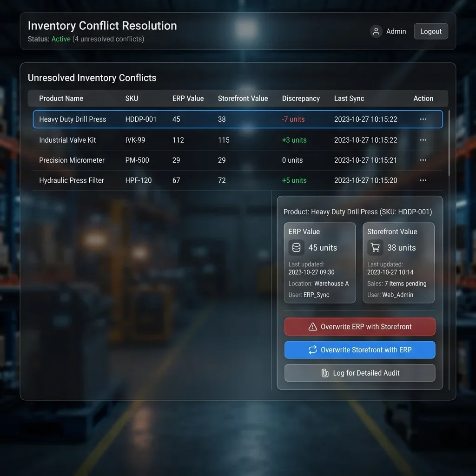Viewport: 476px width, 476px height.
Task: Click the User Web_Admin text
Action: tap(390, 295)
